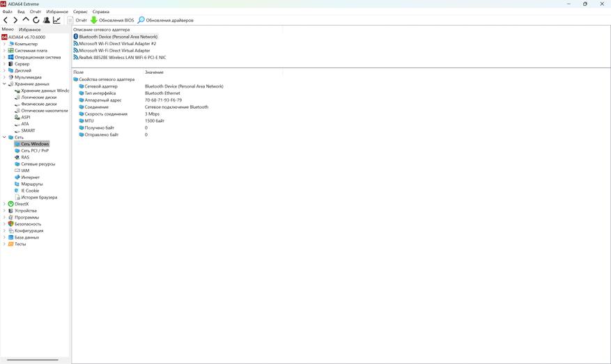The image size is (611, 364).
Task: Open the graph chart toolbar icon
Action: click(x=56, y=20)
